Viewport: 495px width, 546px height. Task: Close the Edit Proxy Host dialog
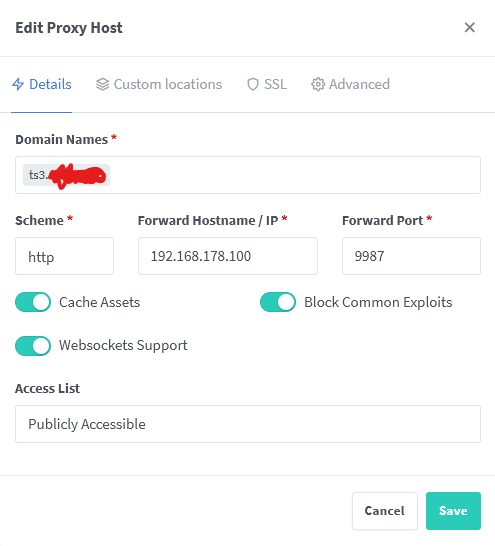pyautogui.click(x=470, y=28)
